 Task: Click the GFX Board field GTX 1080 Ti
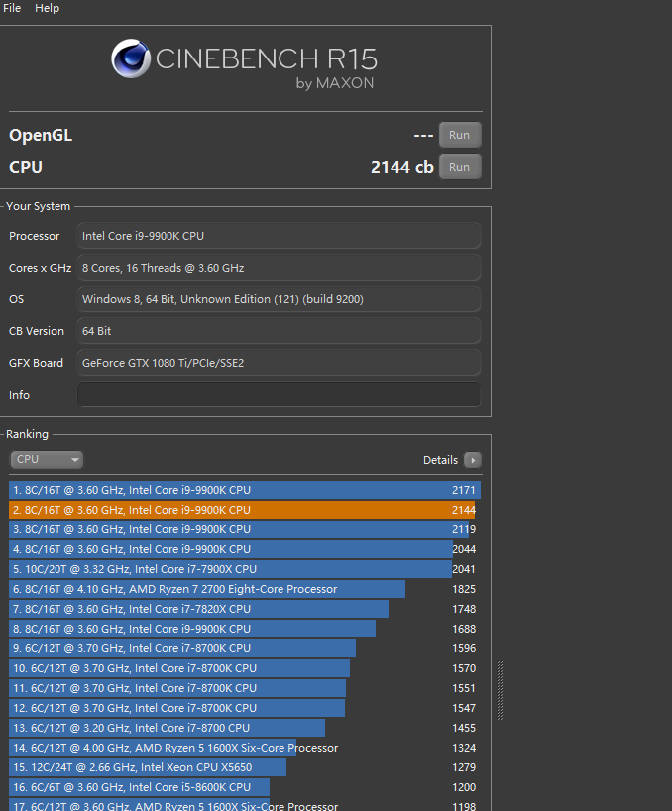(279, 363)
